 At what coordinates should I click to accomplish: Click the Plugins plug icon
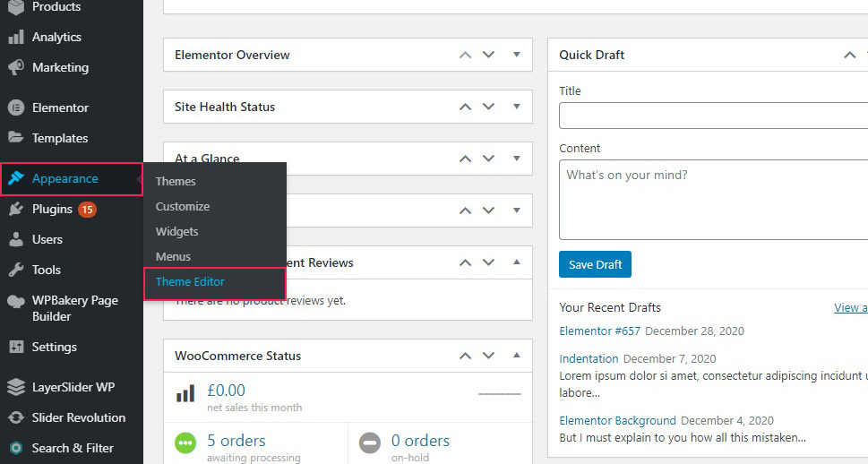pos(16,209)
